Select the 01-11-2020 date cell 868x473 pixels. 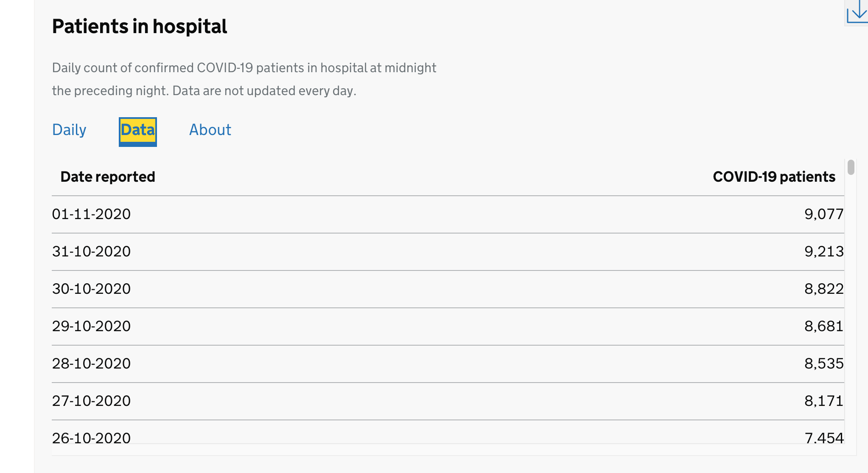tap(91, 214)
